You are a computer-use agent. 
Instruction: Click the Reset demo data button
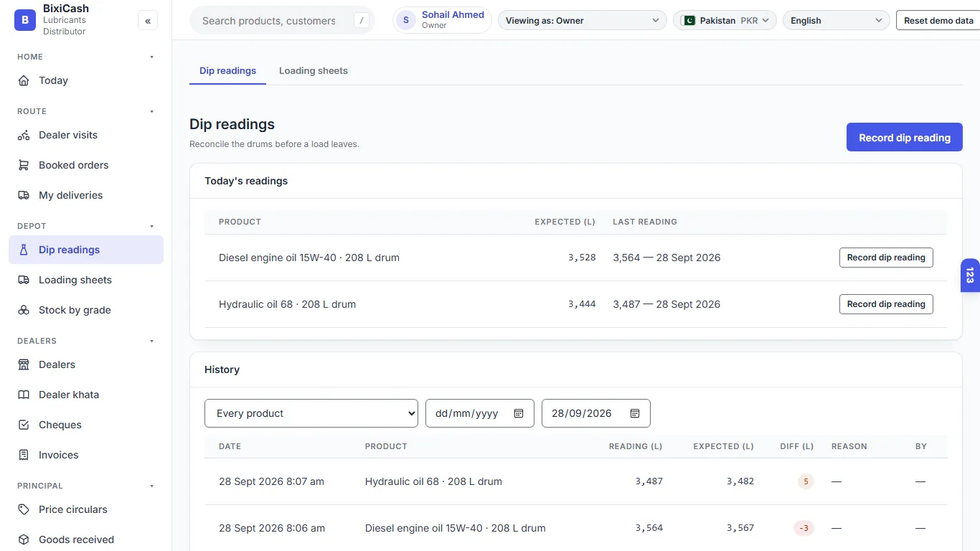point(938,21)
